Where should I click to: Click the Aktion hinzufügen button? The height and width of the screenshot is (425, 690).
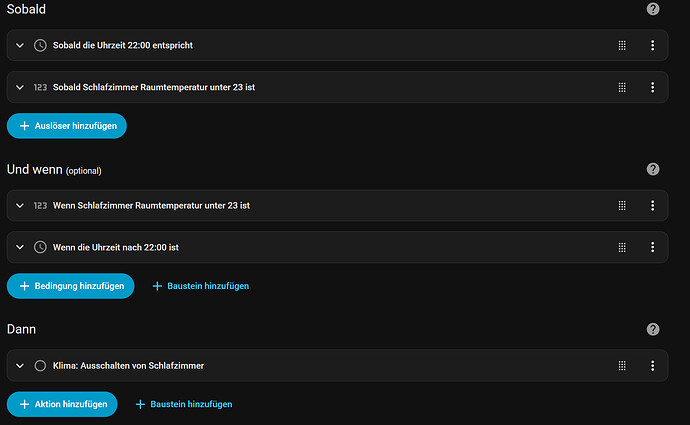[62, 404]
